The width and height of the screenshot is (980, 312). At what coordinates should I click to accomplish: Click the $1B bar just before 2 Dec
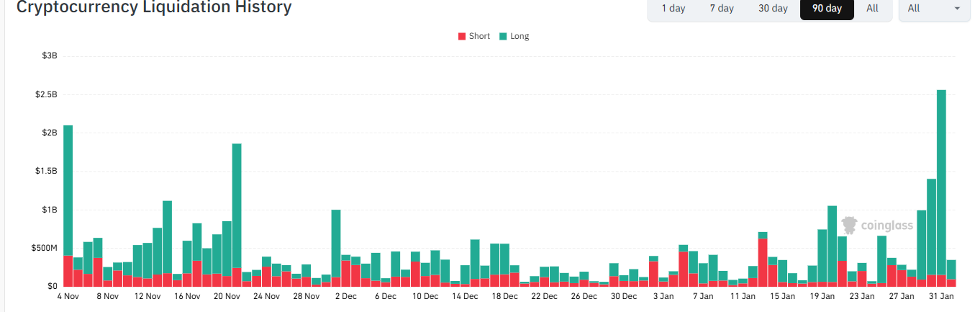coord(336,245)
